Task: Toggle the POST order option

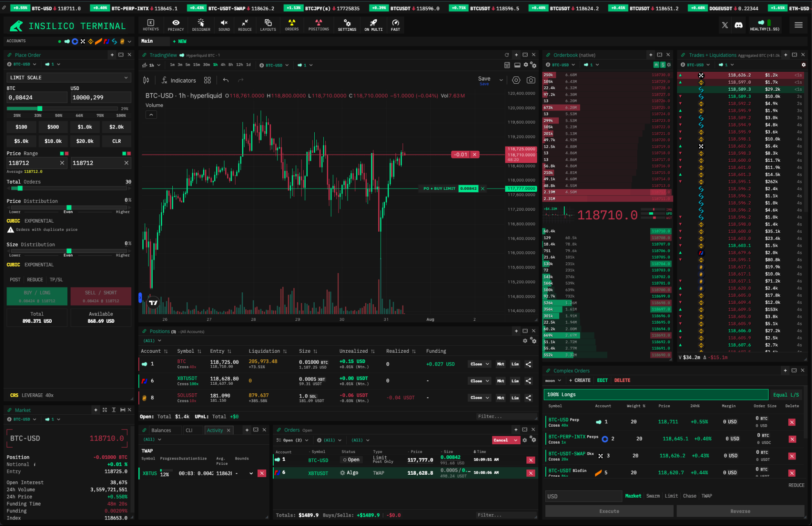Action: click(x=15, y=280)
